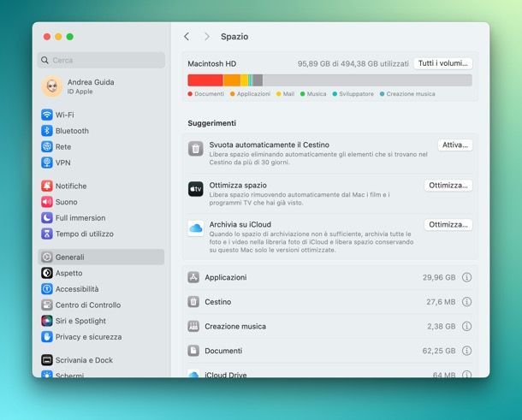Open the Privacy e sicurezza hand icon

[47, 337]
